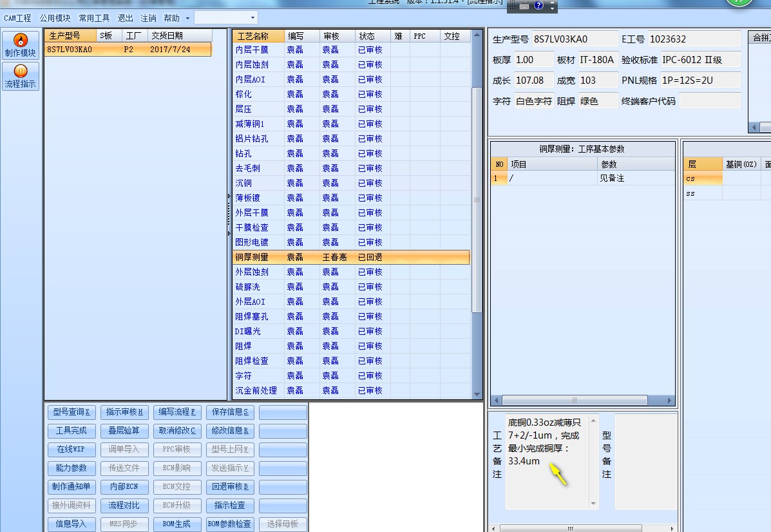
Task: Click the 修改信息R button
Action: 230,431
